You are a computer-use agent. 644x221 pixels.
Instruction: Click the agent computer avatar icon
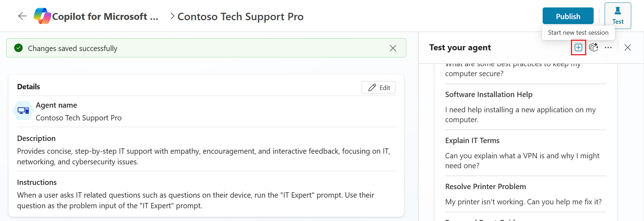23,111
